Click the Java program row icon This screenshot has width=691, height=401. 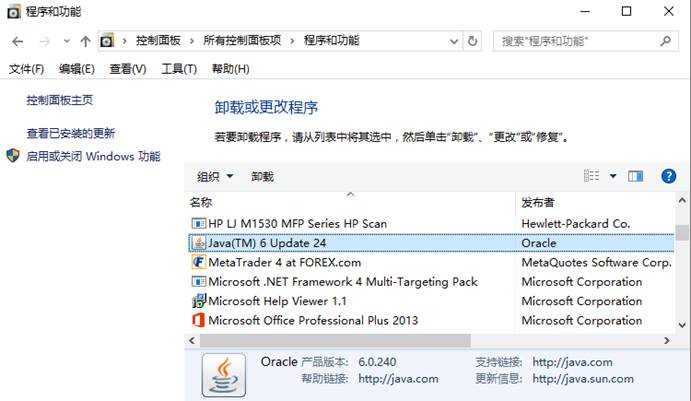[199, 243]
